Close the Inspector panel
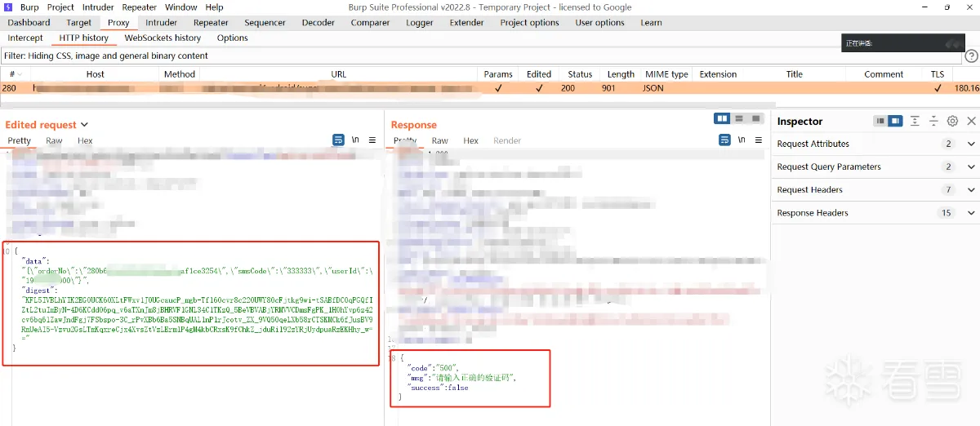 [x=971, y=121]
